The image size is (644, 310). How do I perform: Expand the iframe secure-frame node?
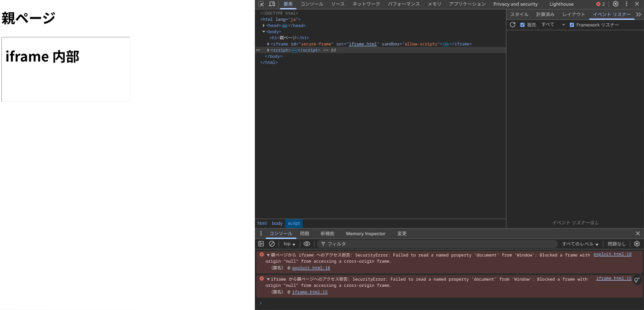pos(269,44)
